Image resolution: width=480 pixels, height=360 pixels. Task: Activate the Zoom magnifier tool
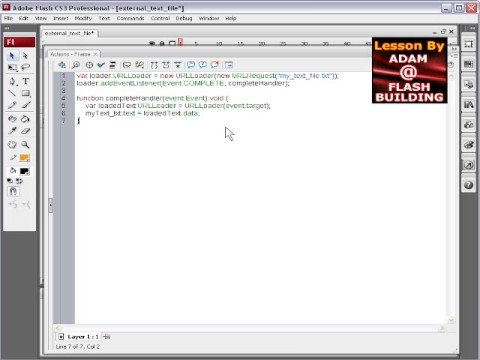click(25, 145)
